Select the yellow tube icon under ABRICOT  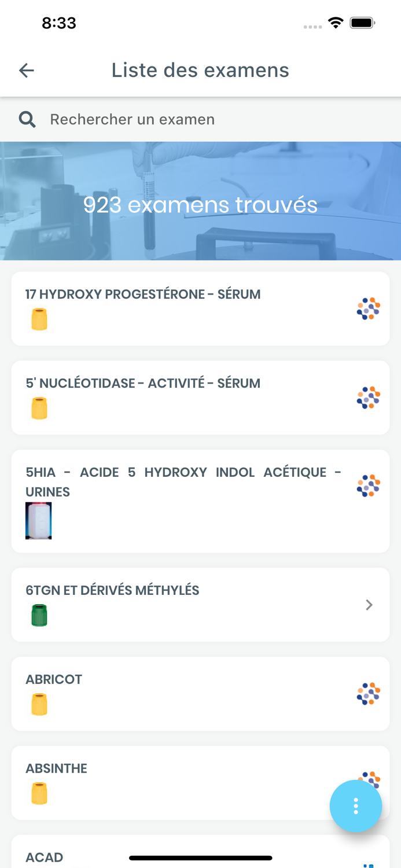(x=38, y=705)
